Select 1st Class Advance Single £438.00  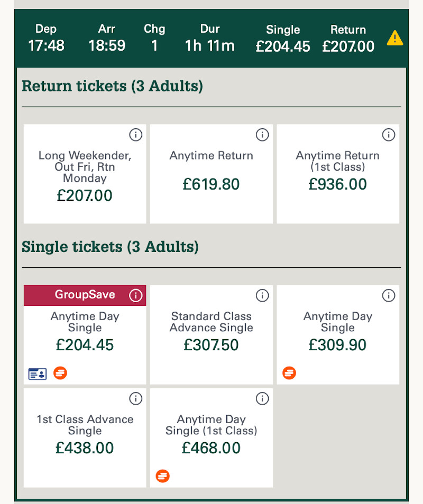[x=85, y=441]
